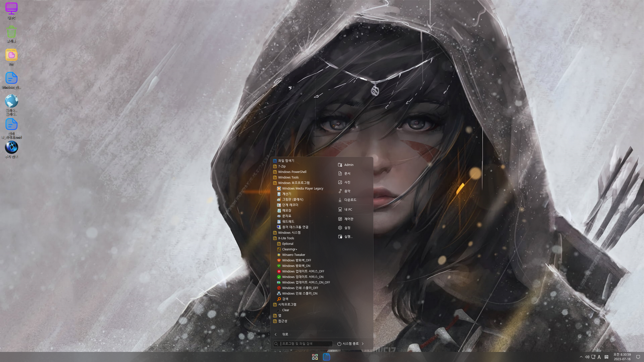Launch Cleanmgr+
The image size is (644, 362).
pos(287,249)
